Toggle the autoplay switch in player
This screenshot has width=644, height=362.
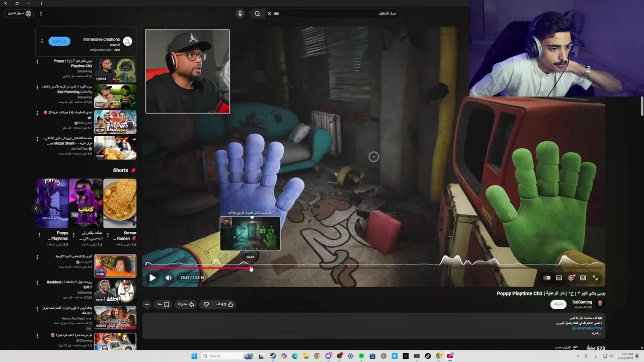547,278
